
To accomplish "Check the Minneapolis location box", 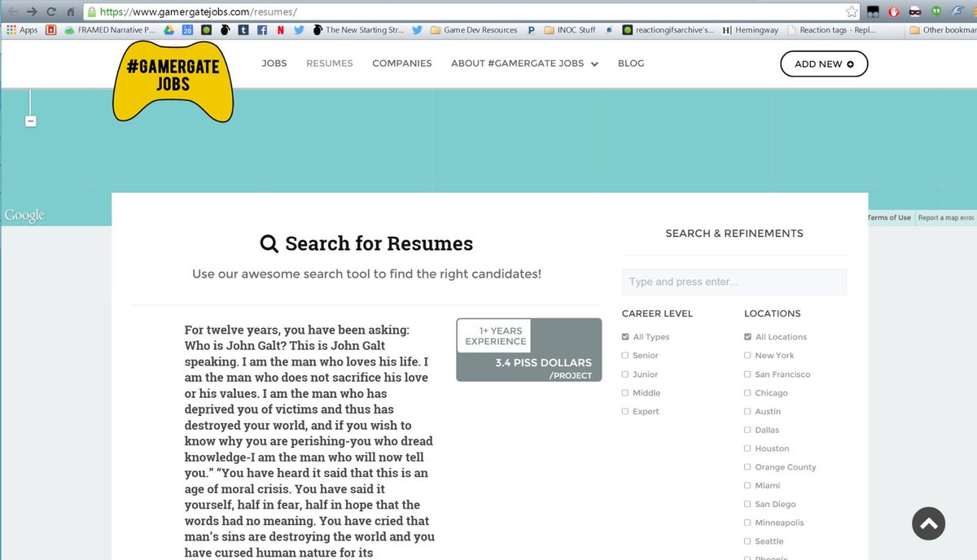I will [747, 523].
